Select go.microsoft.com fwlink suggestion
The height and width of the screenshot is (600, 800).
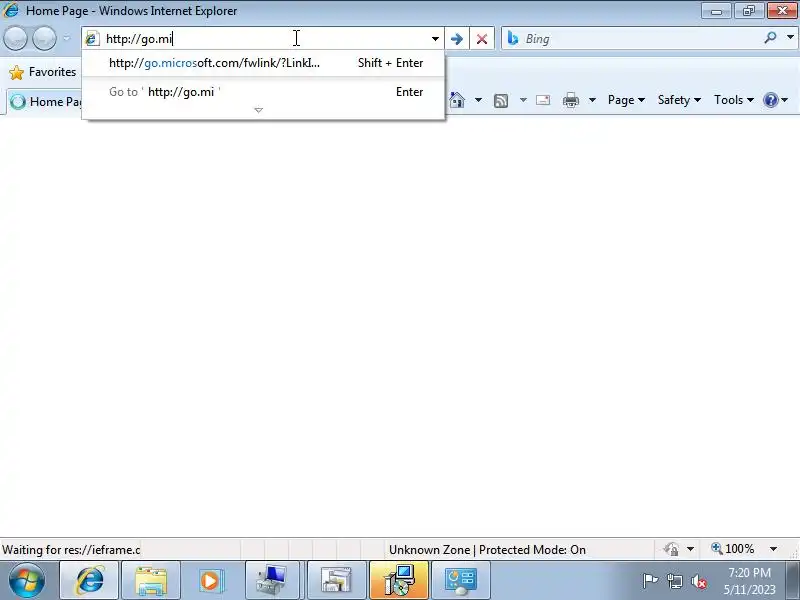(x=263, y=63)
